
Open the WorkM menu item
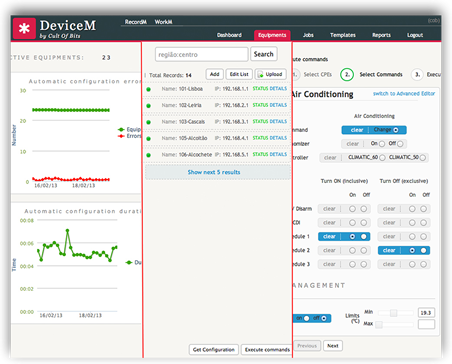163,22
